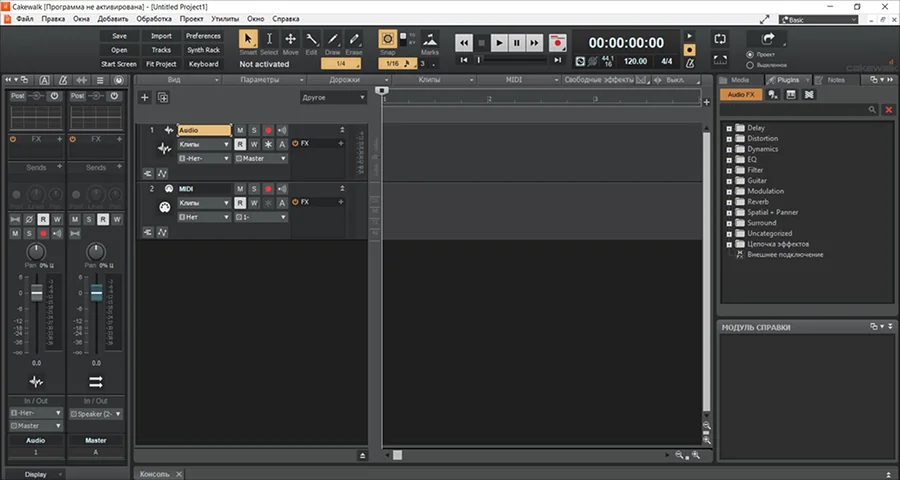900x480 pixels.
Task: Click the Play transport button
Action: tap(499, 42)
